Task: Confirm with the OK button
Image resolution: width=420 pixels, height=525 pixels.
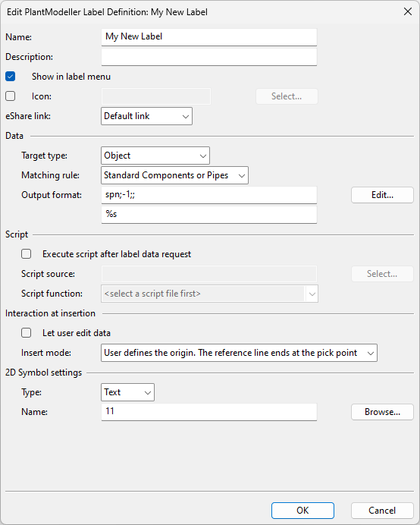Action: point(302,511)
